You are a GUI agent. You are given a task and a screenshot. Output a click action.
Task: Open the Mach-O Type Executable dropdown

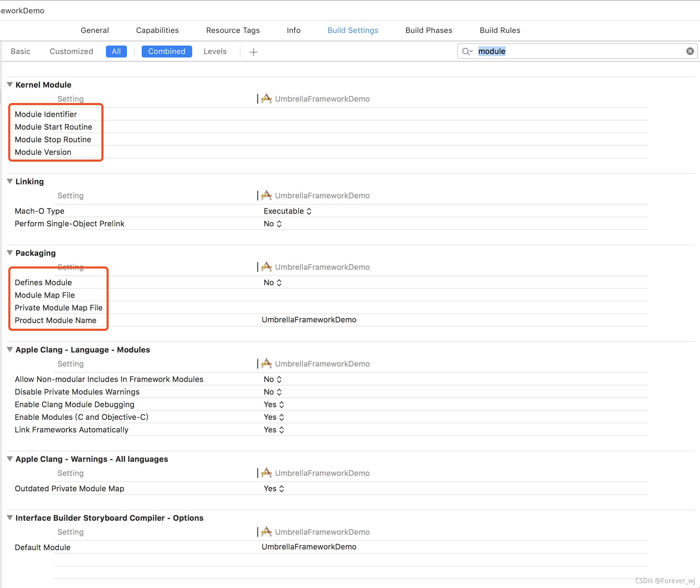(x=287, y=211)
